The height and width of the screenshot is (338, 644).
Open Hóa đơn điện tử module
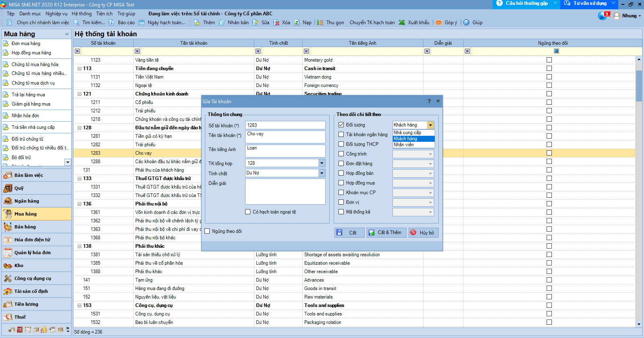[x=37, y=240]
